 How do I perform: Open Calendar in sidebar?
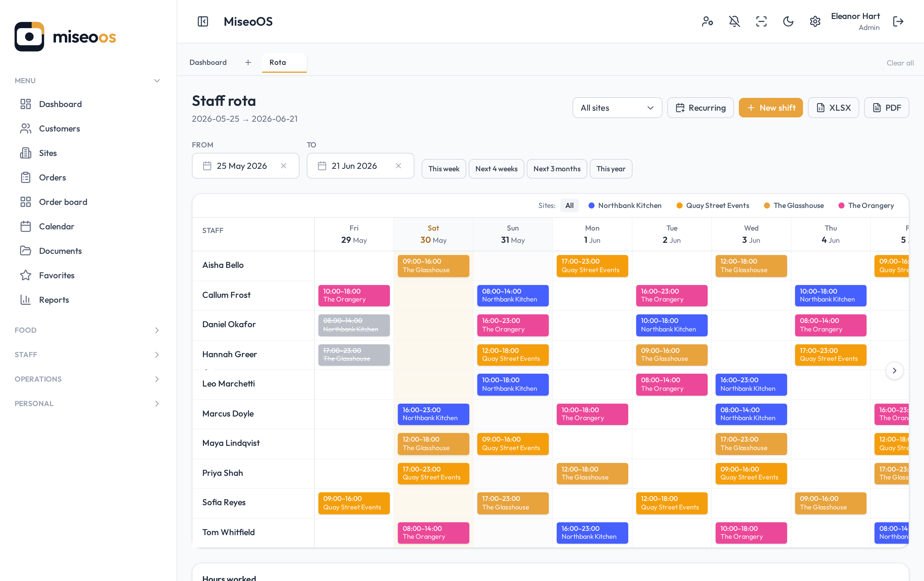point(88,226)
